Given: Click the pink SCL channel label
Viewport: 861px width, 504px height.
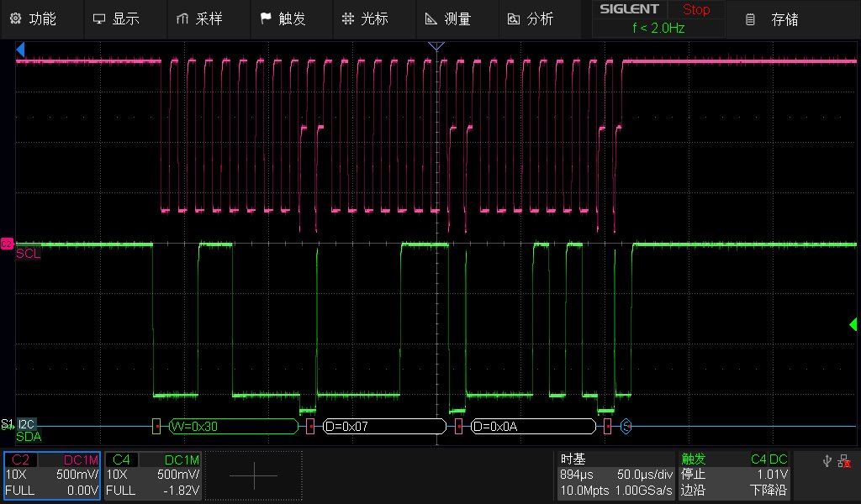Looking at the screenshot, I should (x=28, y=254).
